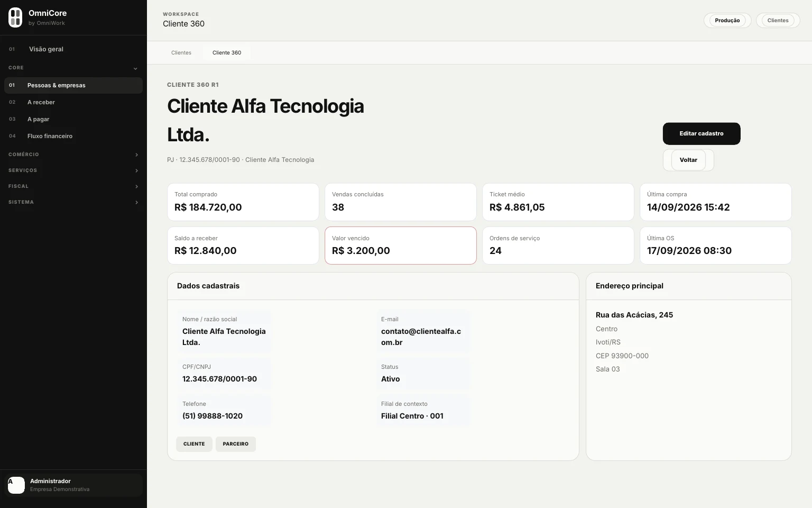Click the CLIENTE 360 R1 label

(193, 85)
